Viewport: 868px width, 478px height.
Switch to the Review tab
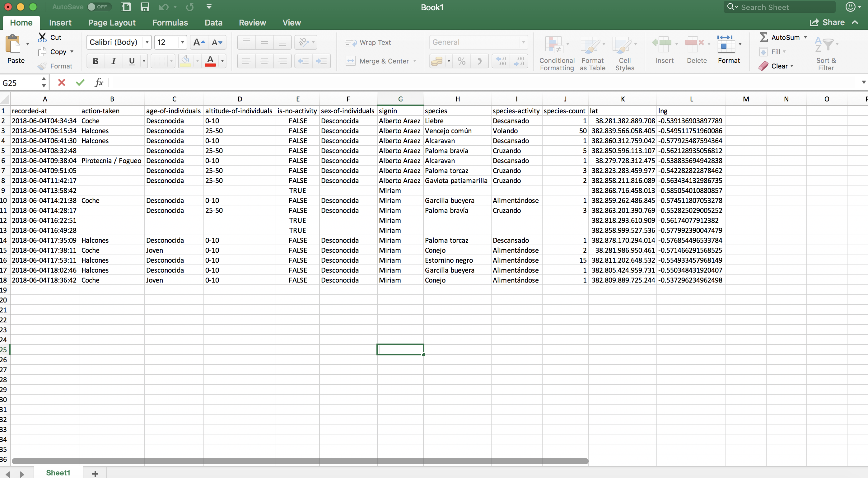pos(252,23)
